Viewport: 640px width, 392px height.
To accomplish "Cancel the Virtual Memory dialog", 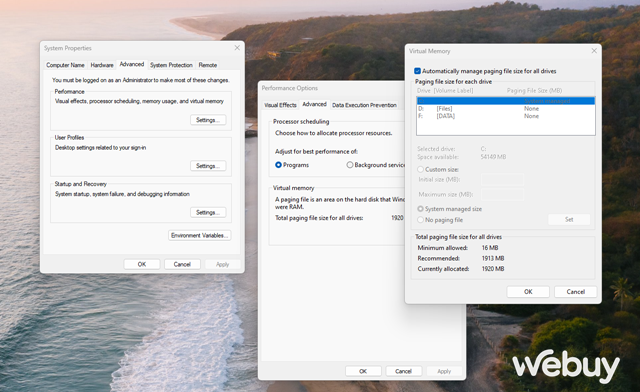I will (576, 292).
